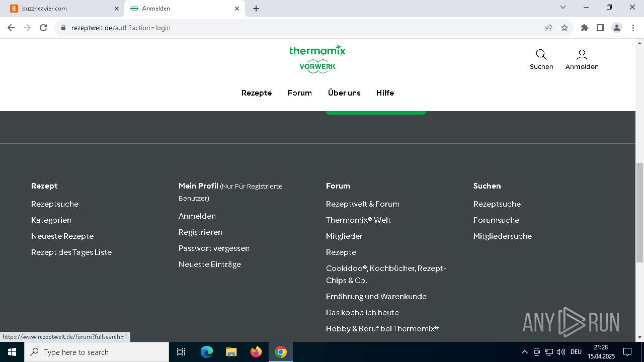Click the DEU language indicator
The height and width of the screenshot is (362, 644).
coord(576,352)
